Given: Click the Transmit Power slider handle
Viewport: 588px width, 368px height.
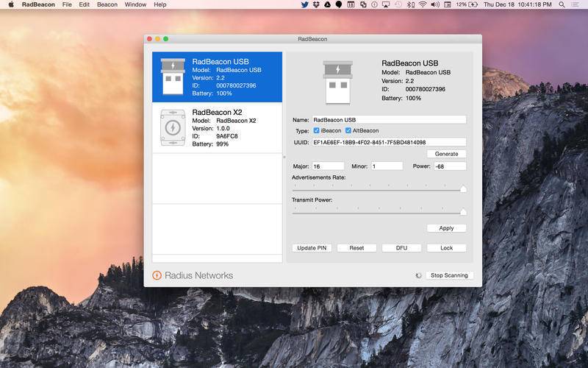Looking at the screenshot, I should pyautogui.click(x=463, y=212).
